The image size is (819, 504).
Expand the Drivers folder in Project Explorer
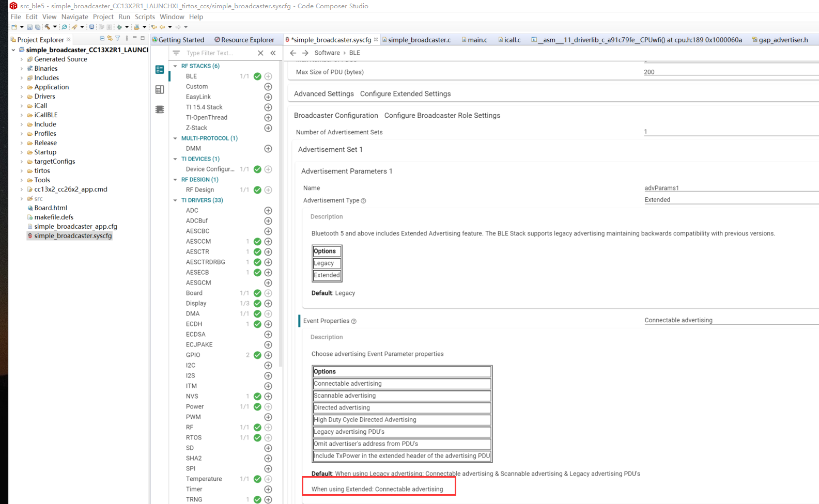tap(22, 97)
